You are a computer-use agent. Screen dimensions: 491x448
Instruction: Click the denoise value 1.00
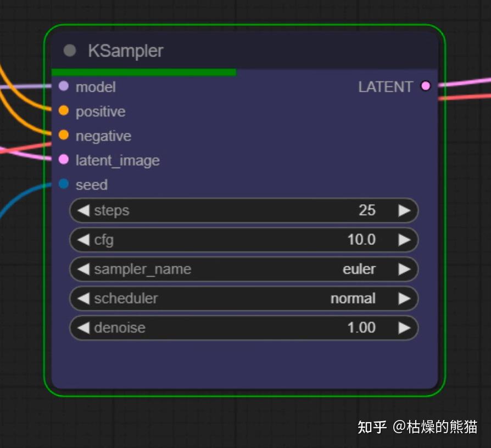point(362,328)
